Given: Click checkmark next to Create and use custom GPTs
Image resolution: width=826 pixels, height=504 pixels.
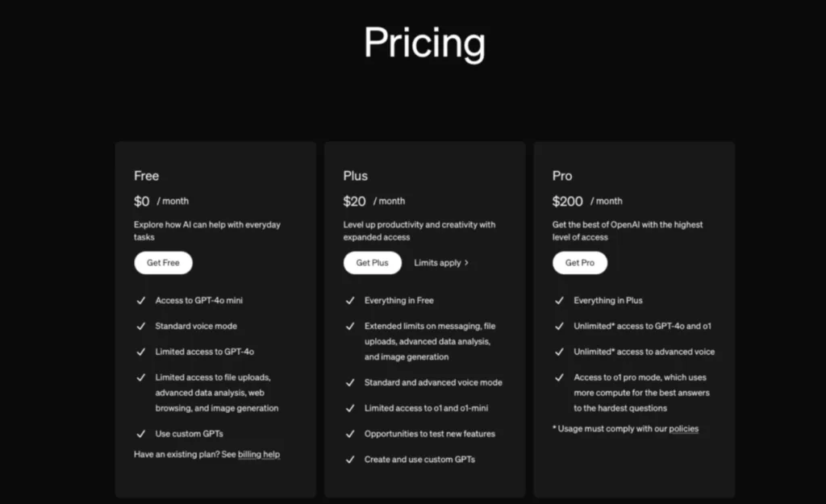Looking at the screenshot, I should 350,460.
